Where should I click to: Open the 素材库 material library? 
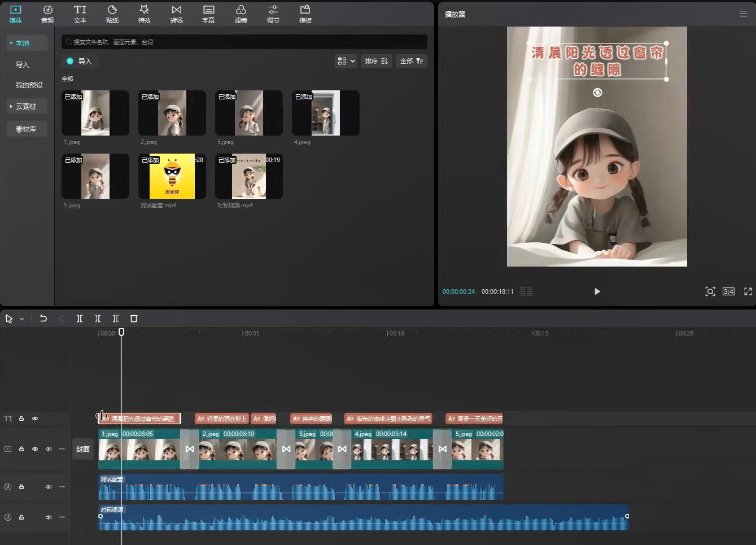27,129
